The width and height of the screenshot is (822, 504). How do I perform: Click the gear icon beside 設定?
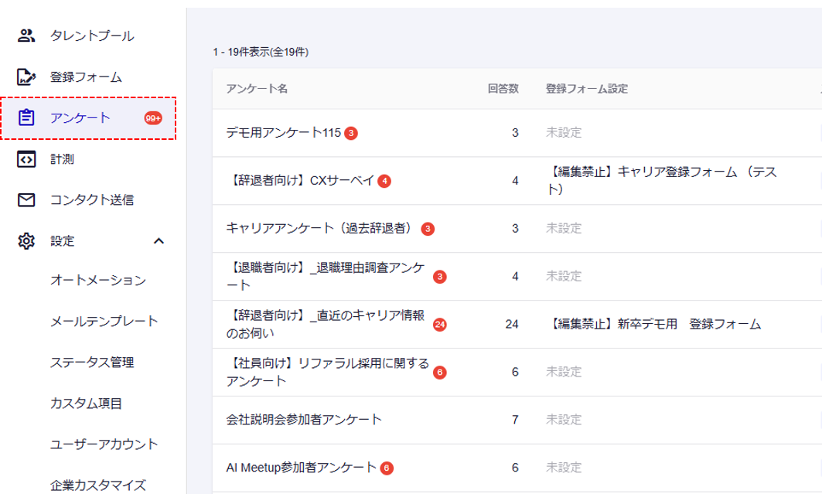(x=27, y=240)
